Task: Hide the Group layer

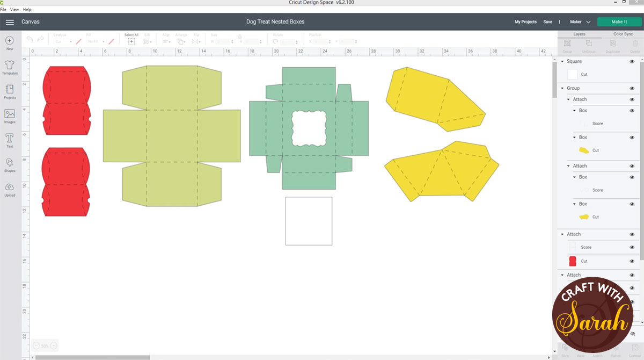Action: (x=632, y=88)
